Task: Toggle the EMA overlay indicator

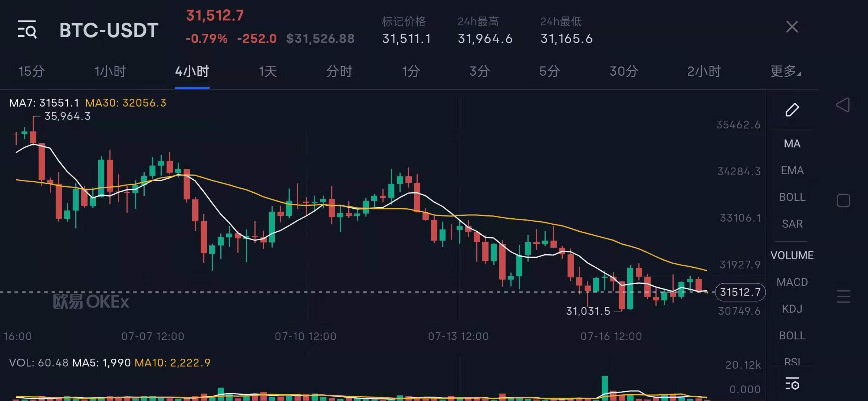Action: coord(792,170)
